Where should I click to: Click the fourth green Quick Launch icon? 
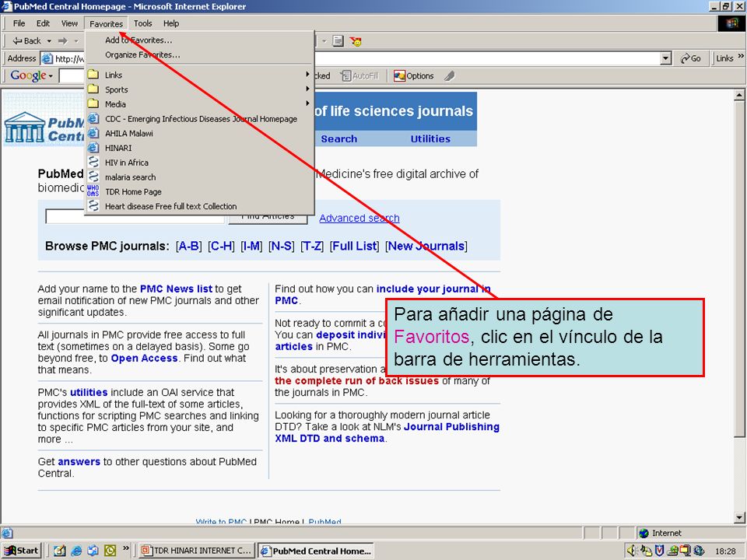tap(110, 551)
